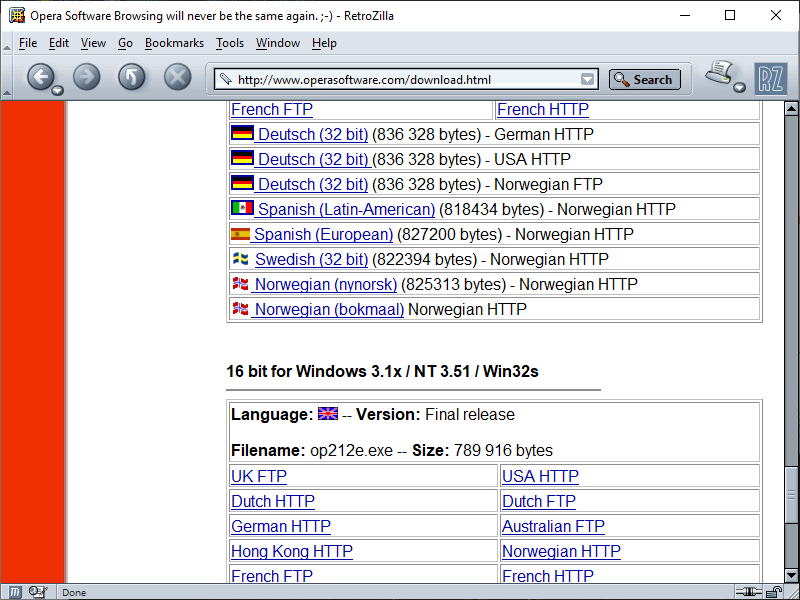Click the Search button

644,80
